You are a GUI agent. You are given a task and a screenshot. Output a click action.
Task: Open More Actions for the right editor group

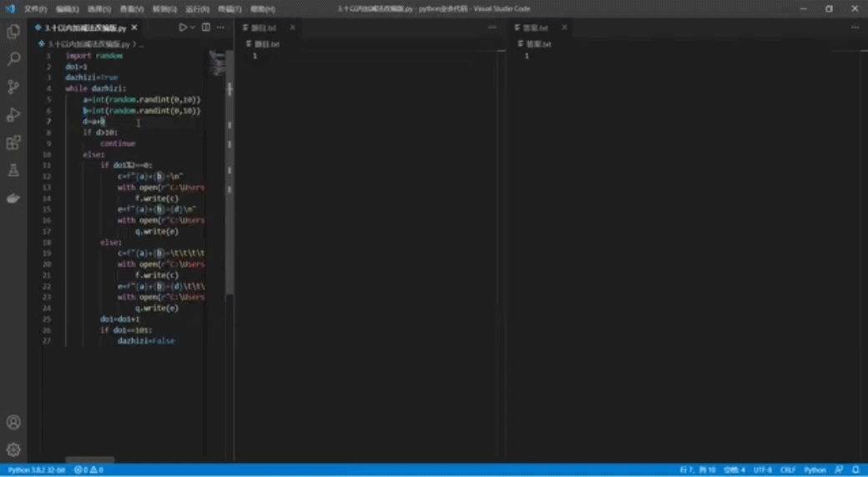[x=855, y=28]
